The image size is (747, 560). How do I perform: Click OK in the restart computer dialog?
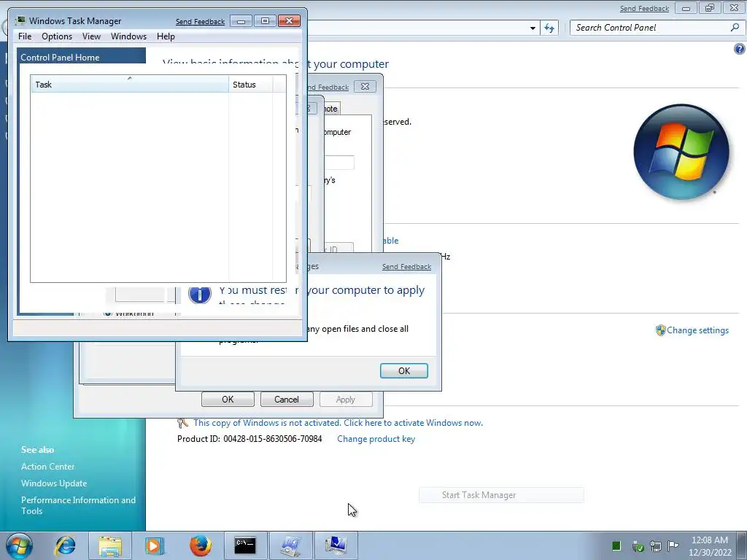(x=404, y=371)
